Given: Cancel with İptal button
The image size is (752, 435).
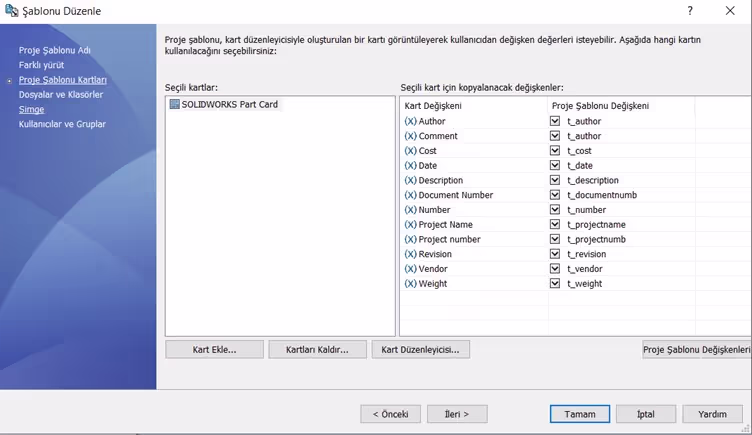Looking at the screenshot, I should tap(646, 414).
